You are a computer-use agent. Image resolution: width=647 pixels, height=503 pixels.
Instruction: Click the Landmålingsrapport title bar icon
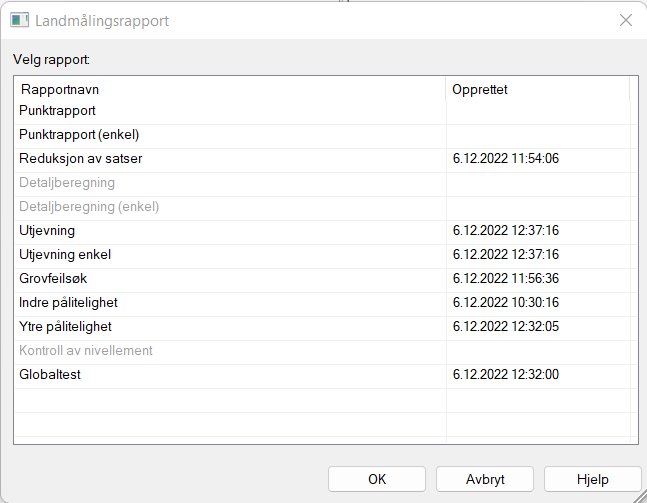pos(19,20)
